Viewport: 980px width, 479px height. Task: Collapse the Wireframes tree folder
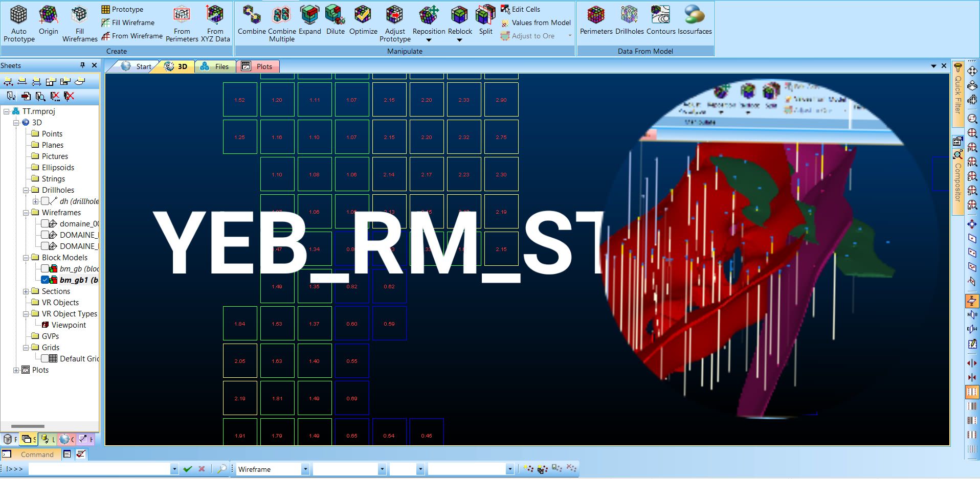[26, 212]
